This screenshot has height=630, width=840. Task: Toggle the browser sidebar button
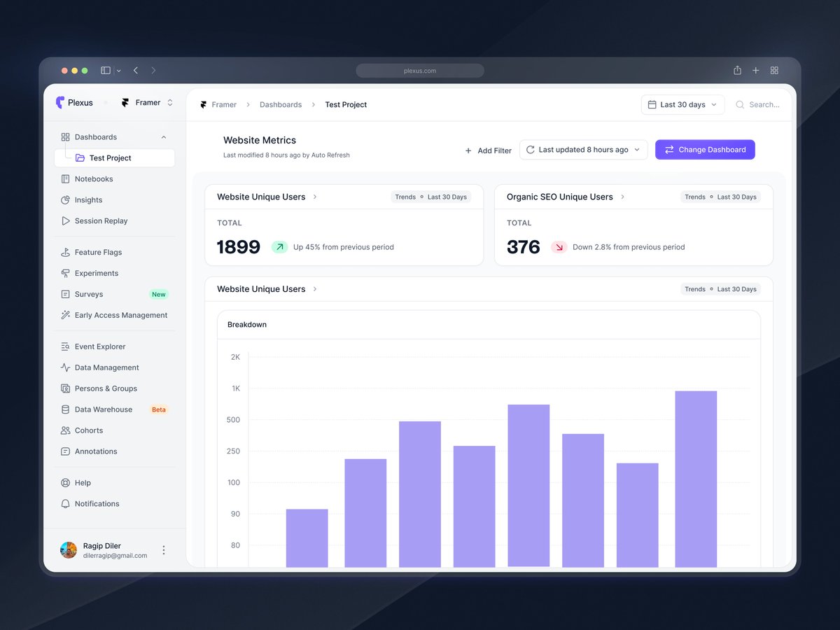(x=106, y=71)
